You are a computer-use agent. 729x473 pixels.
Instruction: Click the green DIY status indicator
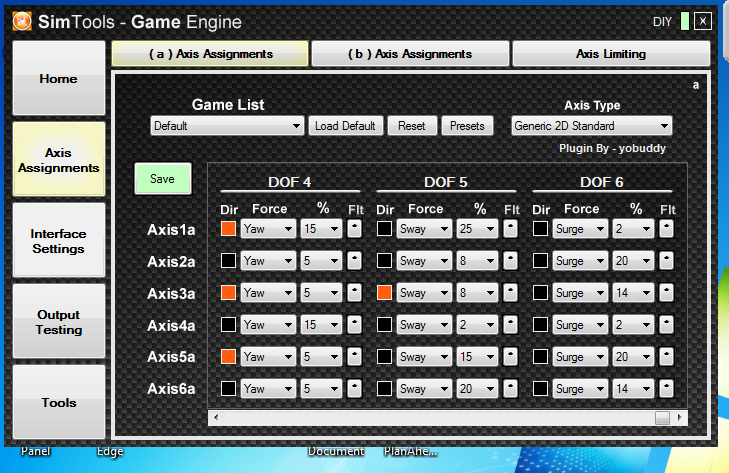pyautogui.click(x=684, y=21)
